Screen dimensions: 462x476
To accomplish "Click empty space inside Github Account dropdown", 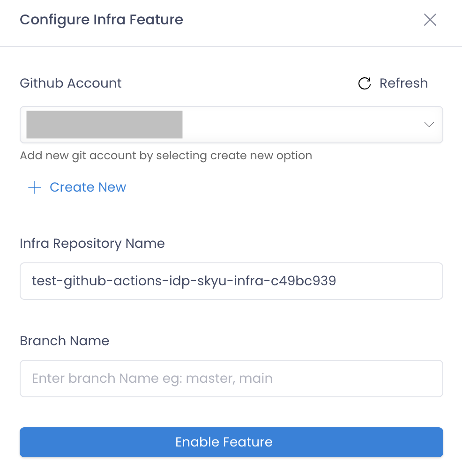I will [300, 125].
